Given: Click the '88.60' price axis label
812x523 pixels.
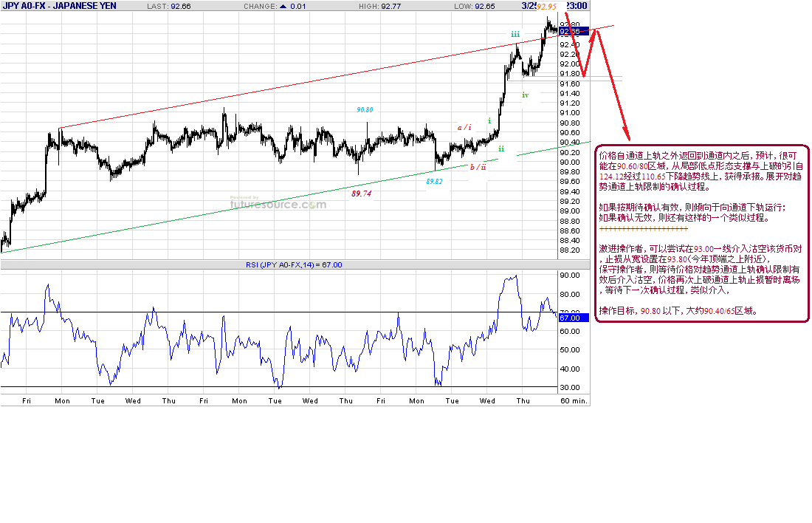Looking at the screenshot, I should click(x=570, y=230).
